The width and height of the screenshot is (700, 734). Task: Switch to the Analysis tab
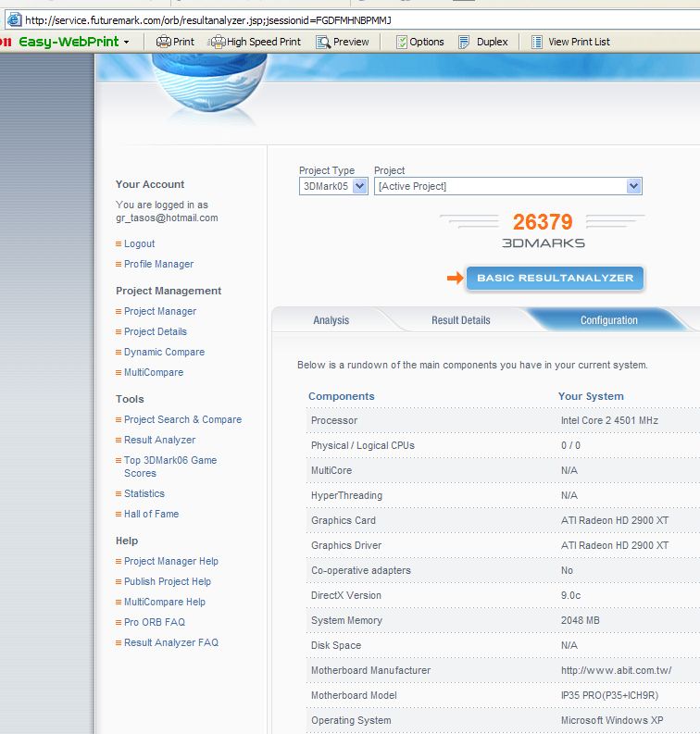tap(331, 320)
